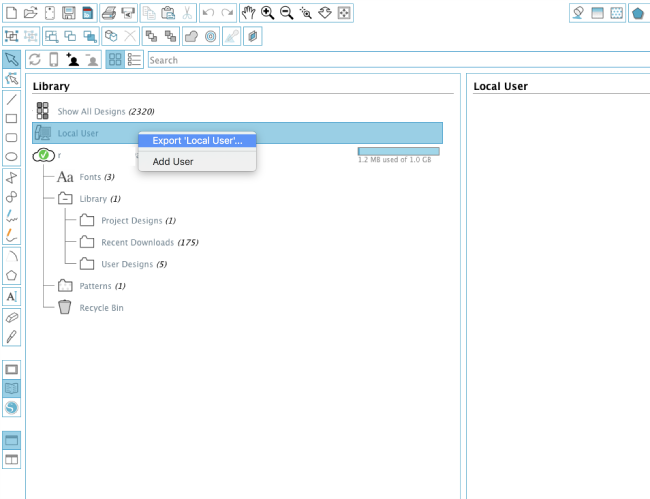
Task: Click the Send to Back icon
Action: (170, 36)
